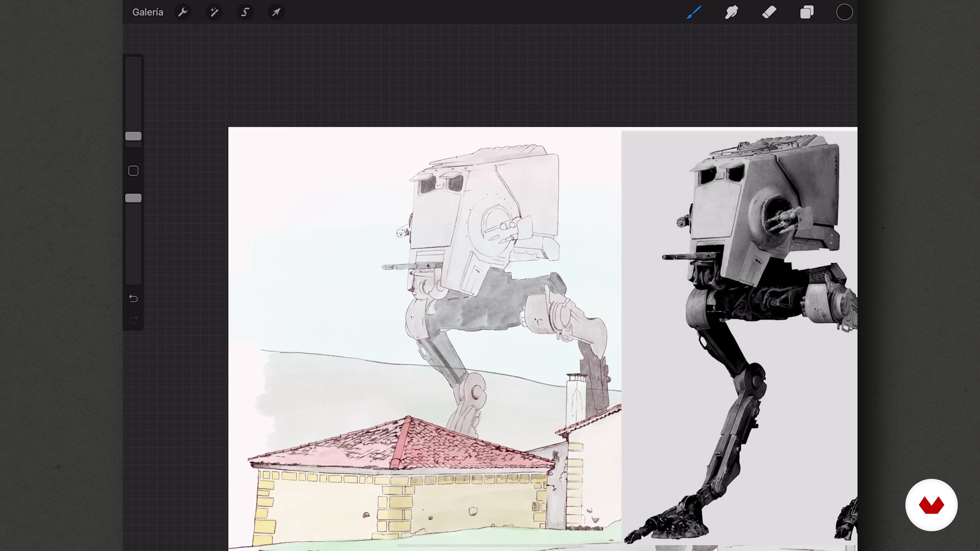Click the brush size slider handle
Screen dimensions: 980x551
(x=133, y=136)
